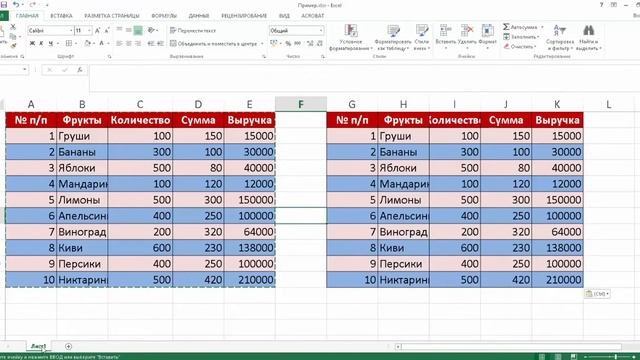Increase font size with the larger A
Image resolution: width=640 pixels, height=360 pixels.
pyautogui.click(x=98, y=31)
